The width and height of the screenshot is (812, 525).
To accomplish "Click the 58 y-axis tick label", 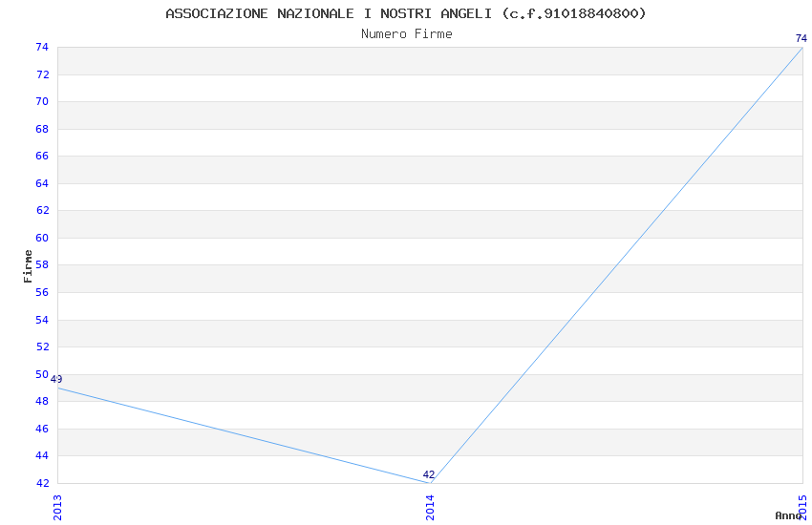I will [x=42, y=264].
